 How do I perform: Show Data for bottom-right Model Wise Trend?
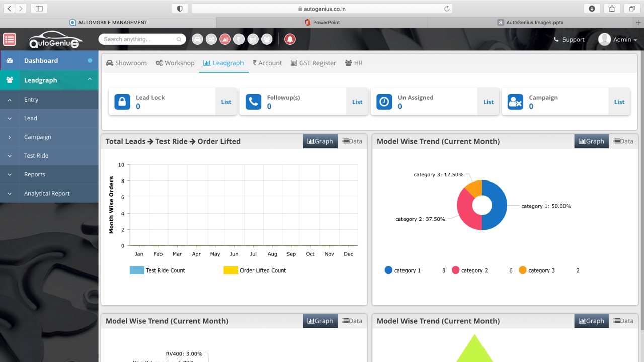click(623, 321)
